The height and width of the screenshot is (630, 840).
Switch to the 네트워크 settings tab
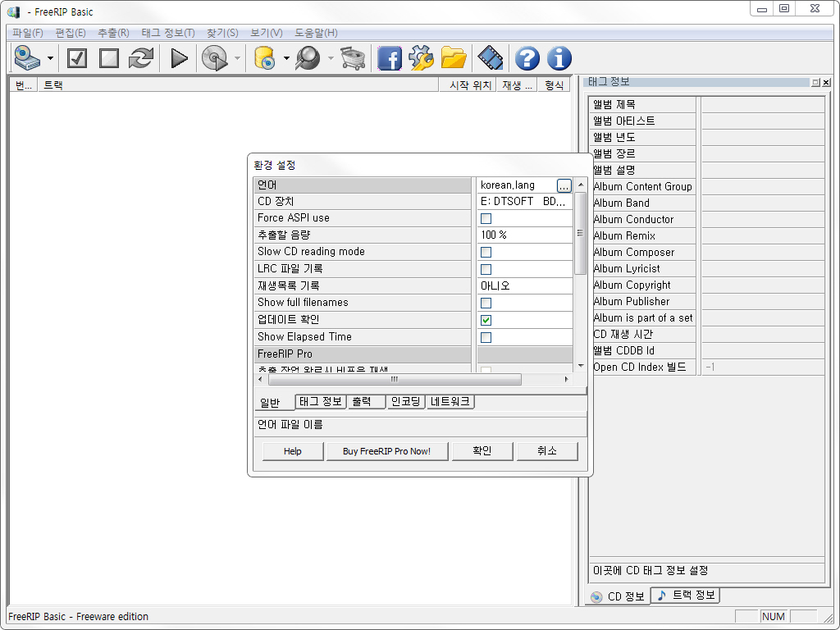click(x=450, y=401)
